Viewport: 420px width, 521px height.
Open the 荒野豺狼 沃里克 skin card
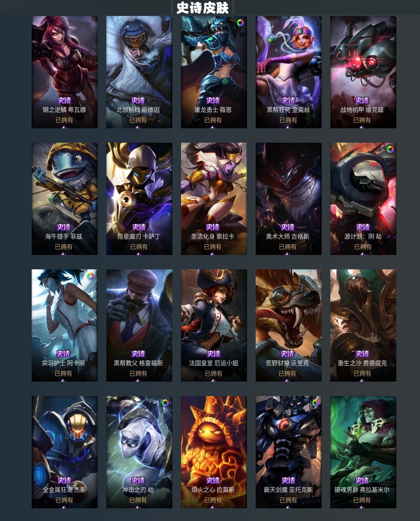[x=288, y=325]
